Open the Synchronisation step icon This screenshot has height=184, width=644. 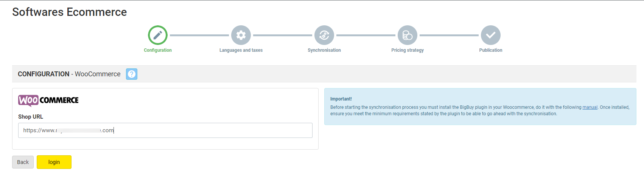pos(324,35)
